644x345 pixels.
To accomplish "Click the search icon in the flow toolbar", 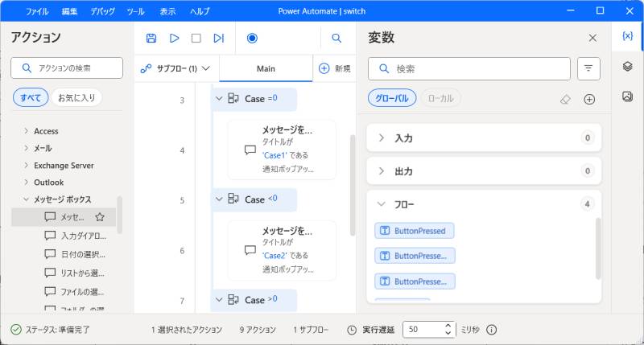I will pos(336,38).
